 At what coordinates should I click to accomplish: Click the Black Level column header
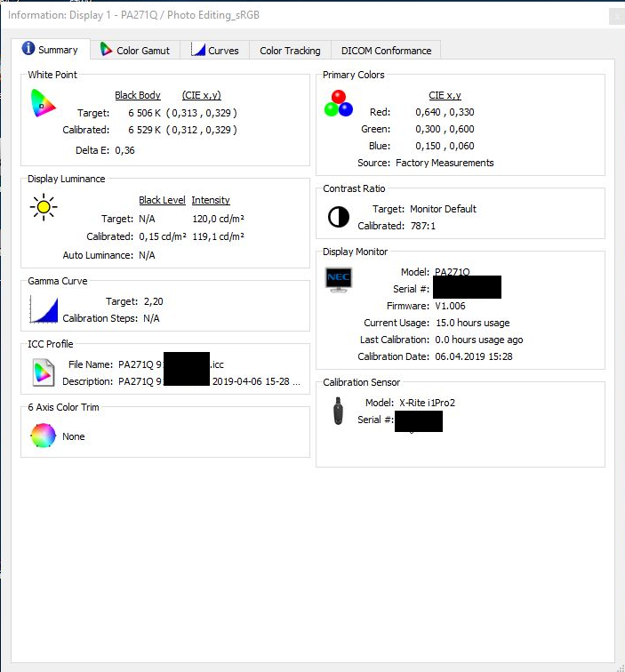pos(162,200)
